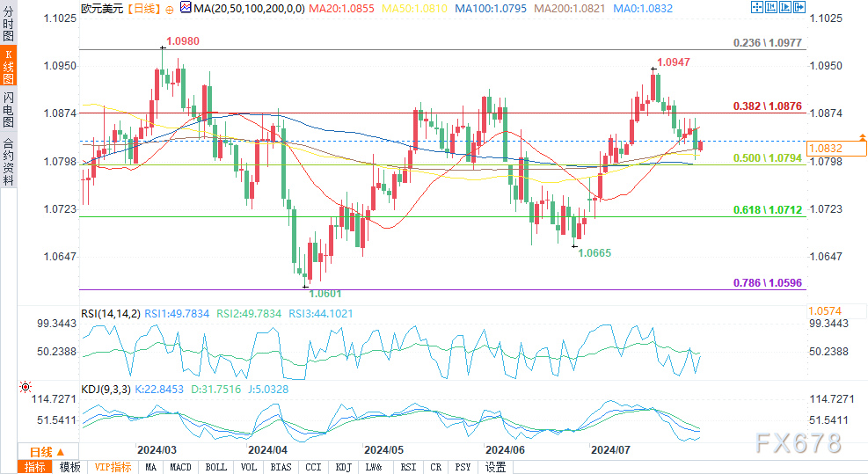The height and width of the screenshot is (474, 868).
Task: Open 设置 settings at bottom
Action: pos(495,467)
